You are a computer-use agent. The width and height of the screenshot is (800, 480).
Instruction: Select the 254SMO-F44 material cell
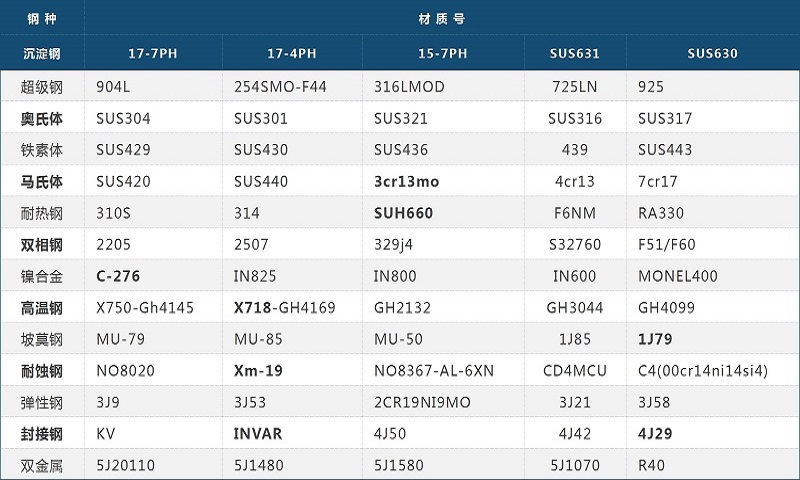click(280, 87)
